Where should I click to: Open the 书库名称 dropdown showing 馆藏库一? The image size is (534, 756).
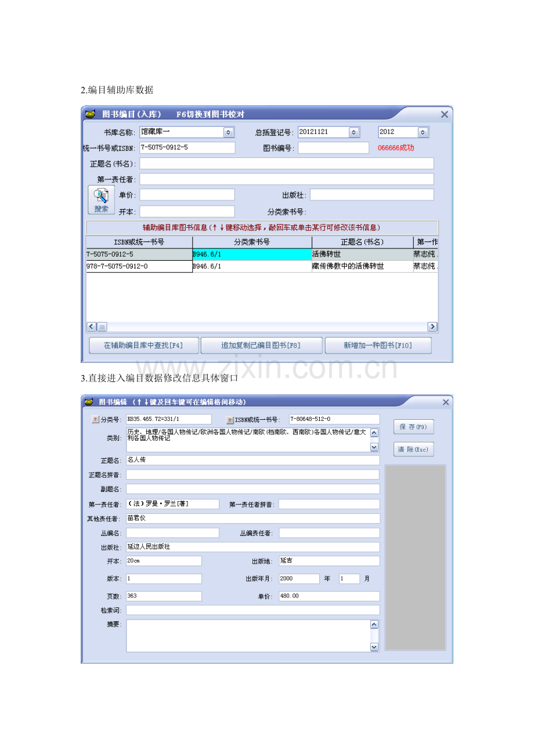229,133
